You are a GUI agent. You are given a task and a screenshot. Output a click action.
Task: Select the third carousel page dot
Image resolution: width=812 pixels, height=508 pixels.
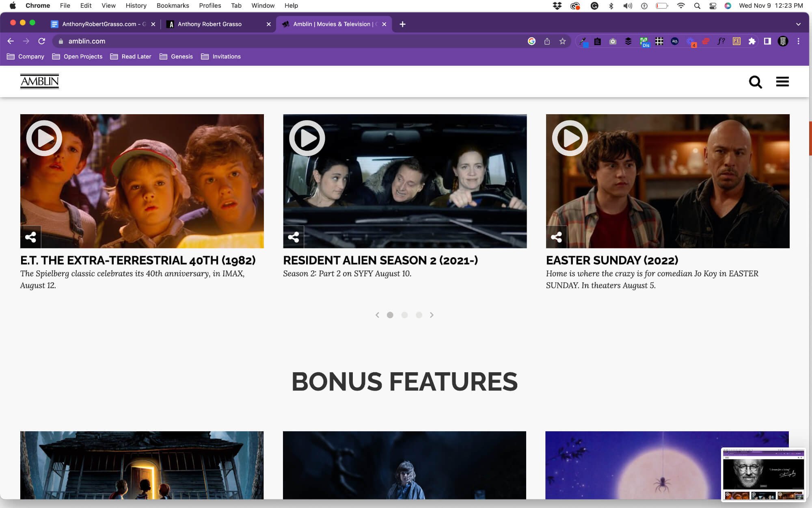click(419, 315)
